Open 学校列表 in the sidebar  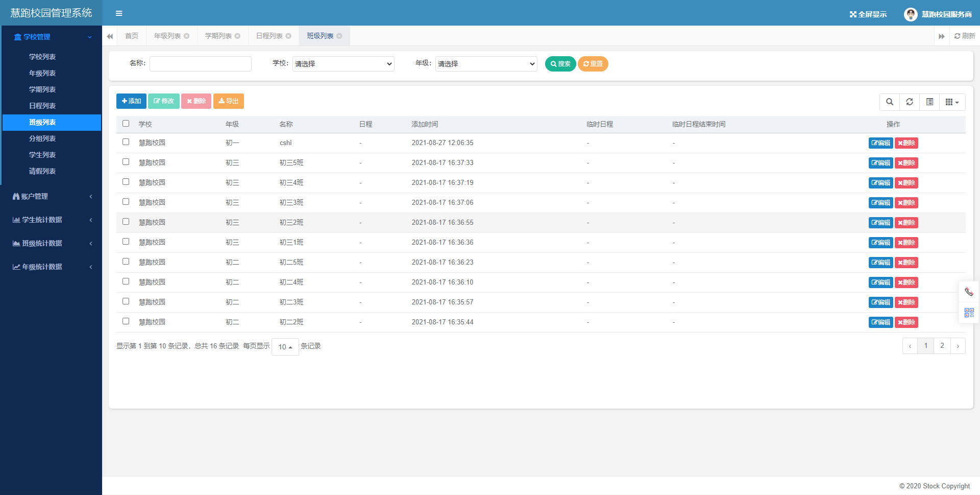(42, 57)
